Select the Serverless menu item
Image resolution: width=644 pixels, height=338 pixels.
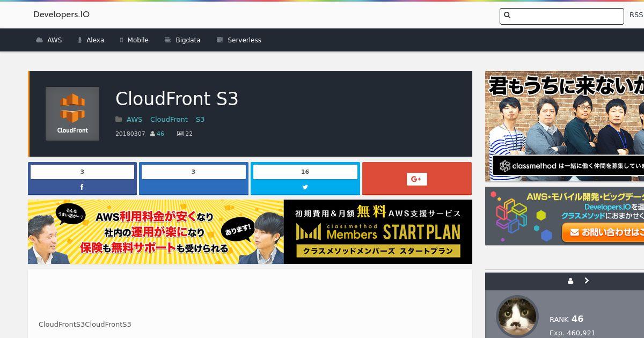[x=239, y=40]
